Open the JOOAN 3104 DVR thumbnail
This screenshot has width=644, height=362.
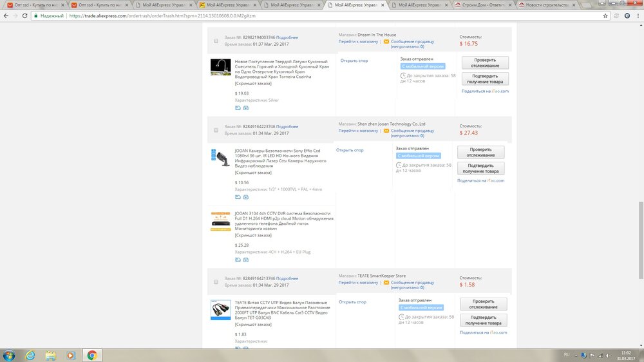[x=220, y=221]
